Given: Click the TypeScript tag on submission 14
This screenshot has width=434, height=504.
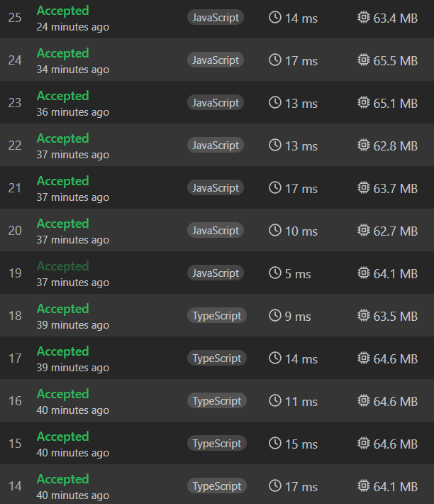Looking at the screenshot, I should [217, 486].
